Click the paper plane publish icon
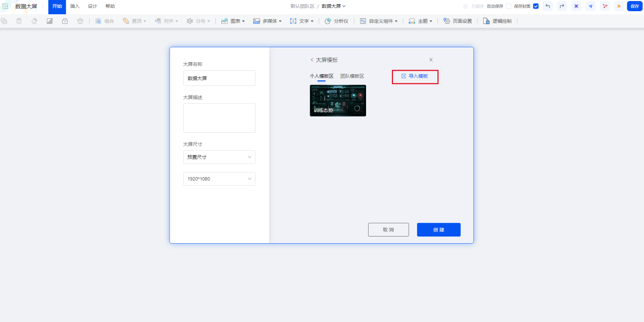Viewport: 644px width, 322px height. pos(591,6)
